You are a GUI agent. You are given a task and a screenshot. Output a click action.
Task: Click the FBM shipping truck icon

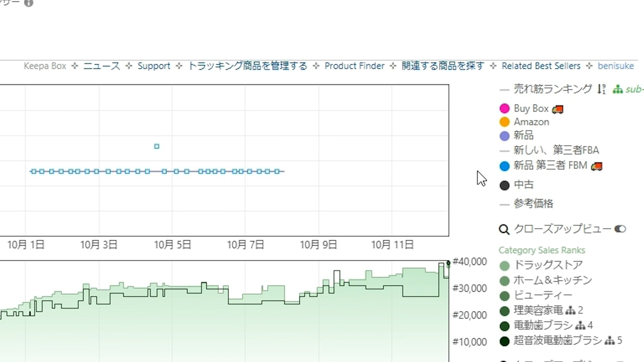(596, 166)
